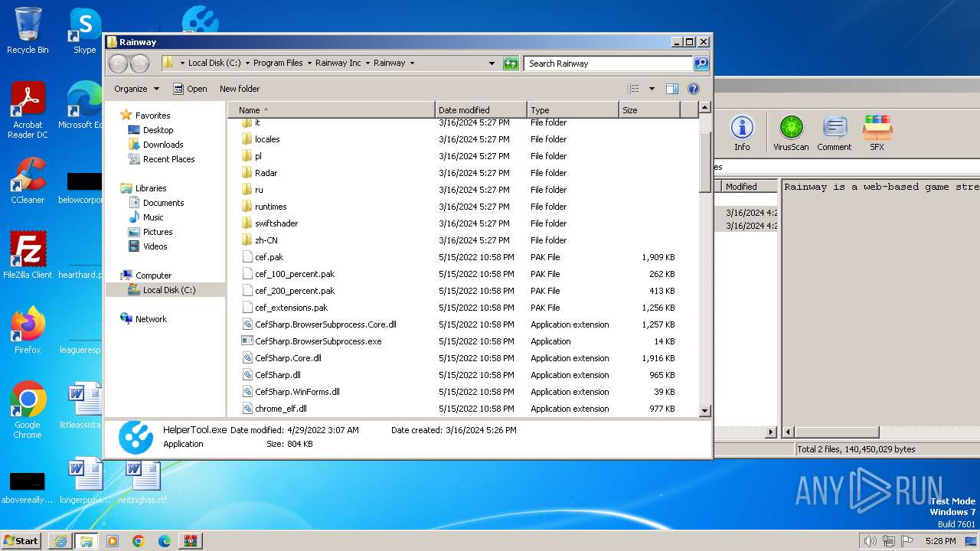Click the SFX icon in WinRAR
The height and width of the screenshot is (551, 980).
[877, 133]
